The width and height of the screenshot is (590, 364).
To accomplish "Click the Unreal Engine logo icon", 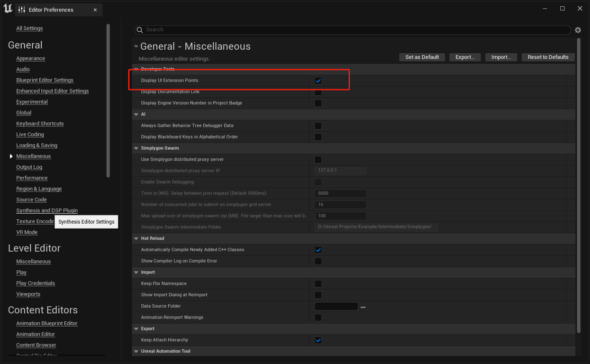I will click(x=8, y=9).
